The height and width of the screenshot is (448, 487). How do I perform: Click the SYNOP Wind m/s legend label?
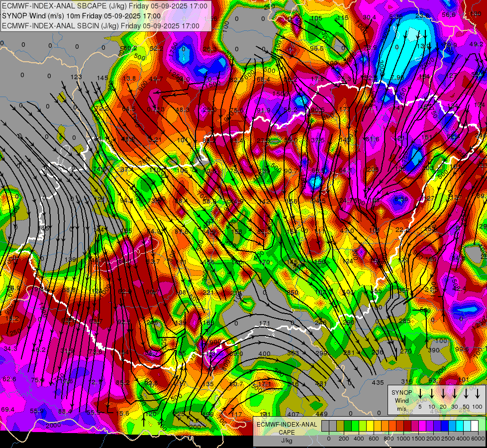coord(401,400)
